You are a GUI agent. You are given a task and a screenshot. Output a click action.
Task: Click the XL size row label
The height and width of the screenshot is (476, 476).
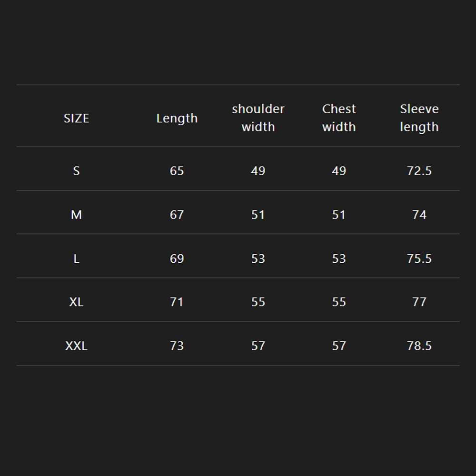click(x=76, y=302)
